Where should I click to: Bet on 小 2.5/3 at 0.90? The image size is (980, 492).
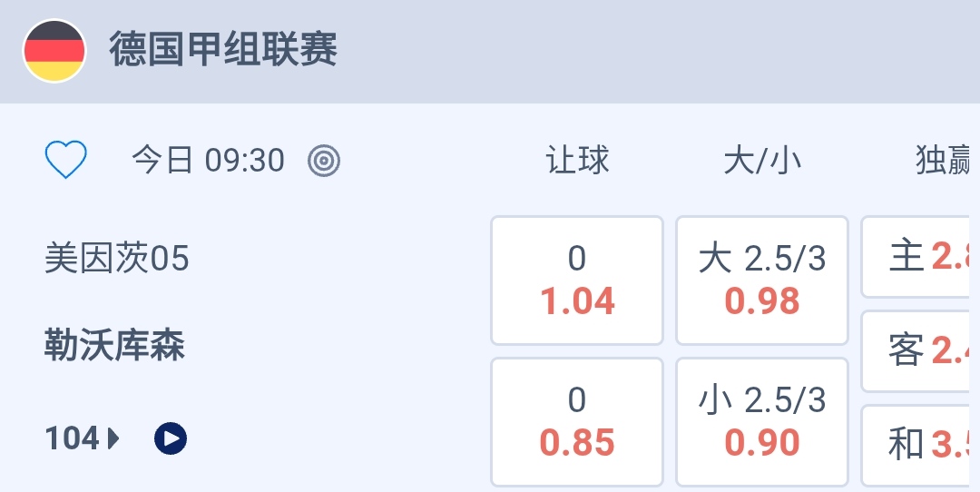[762, 422]
